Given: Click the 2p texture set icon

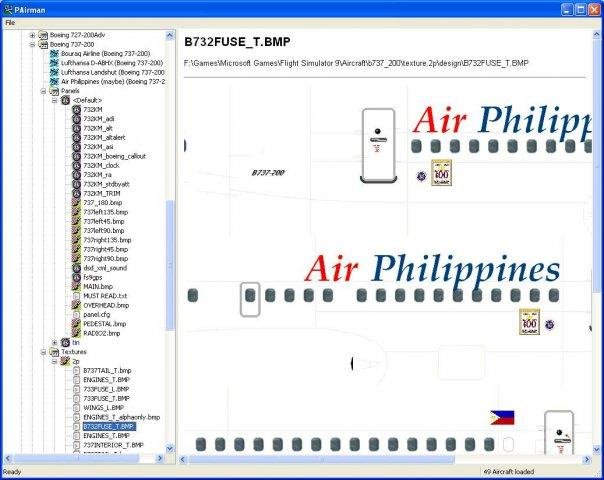Looking at the screenshot, I should (65, 361).
